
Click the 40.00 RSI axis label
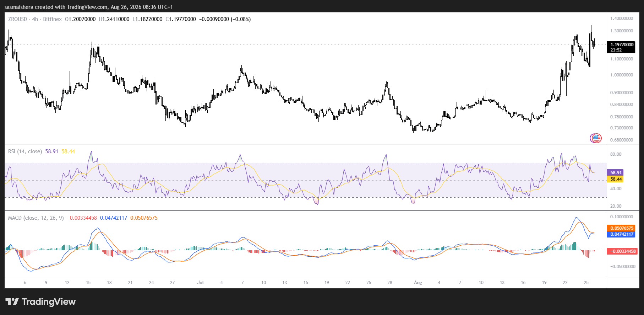pyautogui.click(x=616, y=189)
